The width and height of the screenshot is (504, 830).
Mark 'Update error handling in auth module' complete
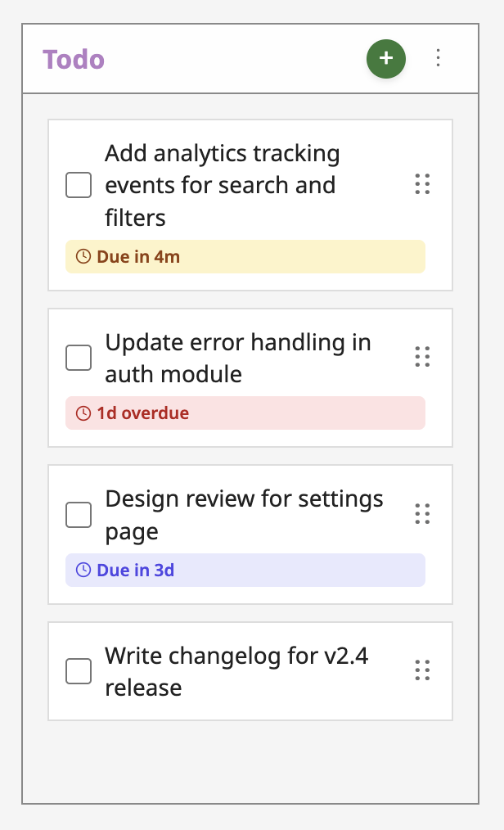pos(79,357)
